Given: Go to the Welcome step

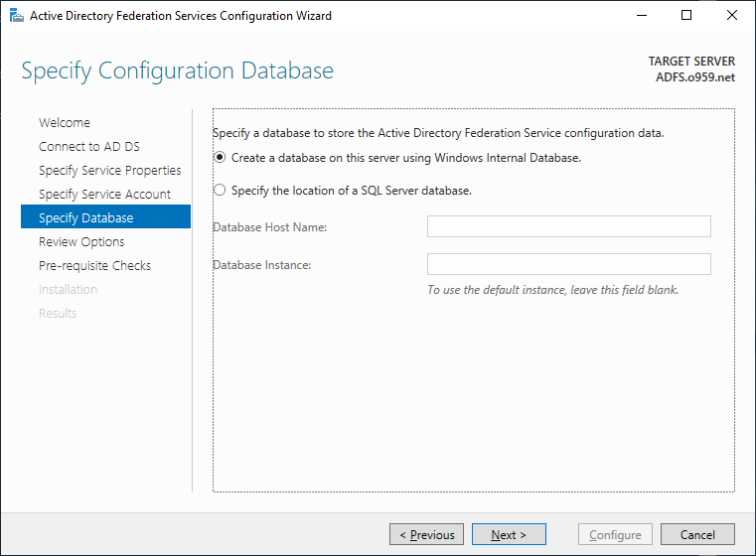Looking at the screenshot, I should click(x=65, y=123).
